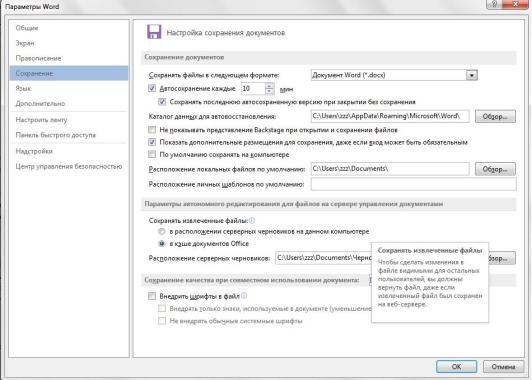Click local files path field C:\Users\zzz\Documents\
Image resolution: width=532 pixels, height=380 pixels.
click(390, 169)
